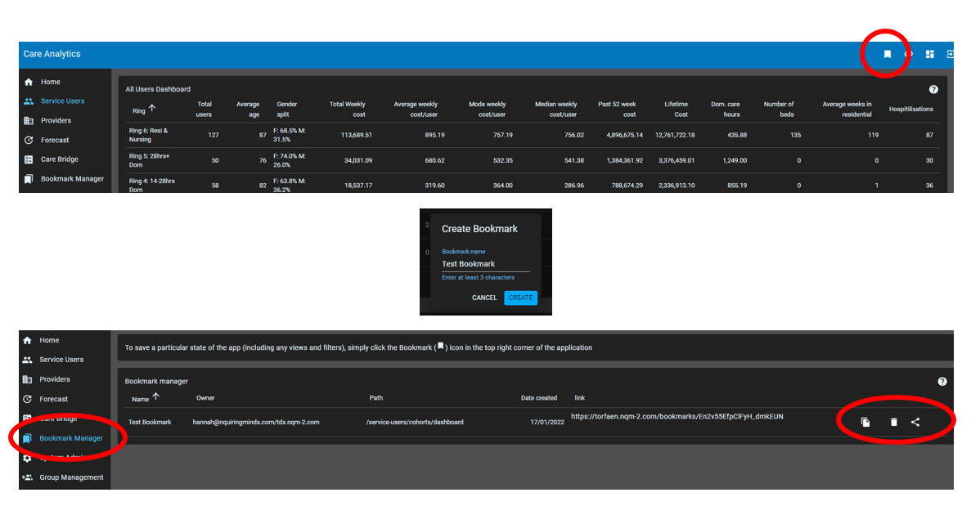Click the Hospitilisations column header
980x515 pixels.
click(x=911, y=110)
